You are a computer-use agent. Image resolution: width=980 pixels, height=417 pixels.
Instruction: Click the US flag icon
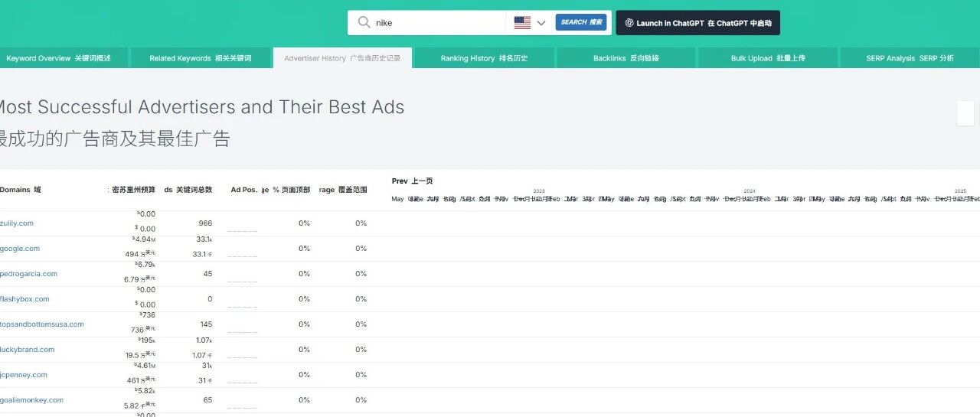point(522,23)
